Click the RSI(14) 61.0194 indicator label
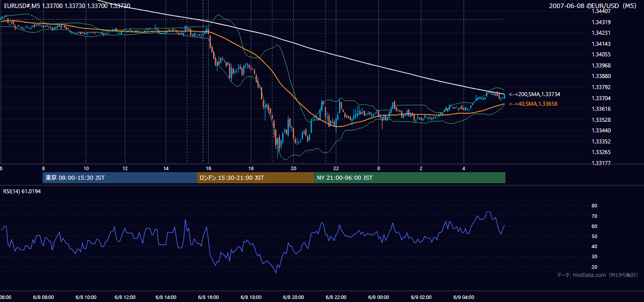 coord(22,191)
